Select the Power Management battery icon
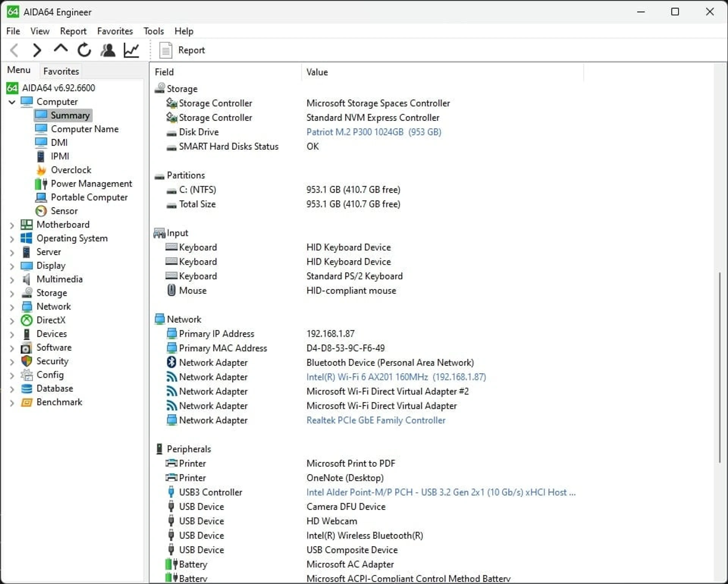 (41, 184)
